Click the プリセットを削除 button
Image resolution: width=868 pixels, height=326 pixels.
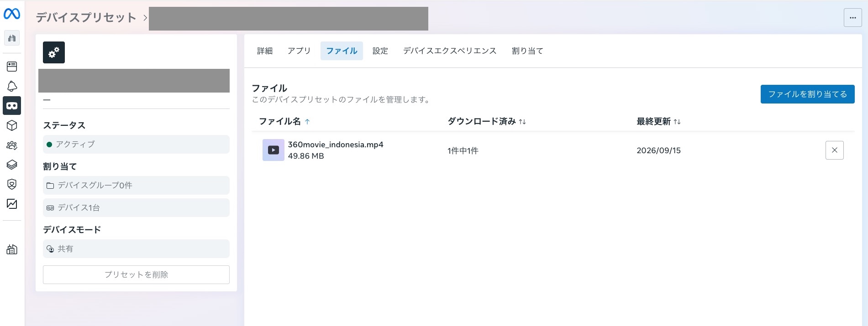click(x=136, y=274)
